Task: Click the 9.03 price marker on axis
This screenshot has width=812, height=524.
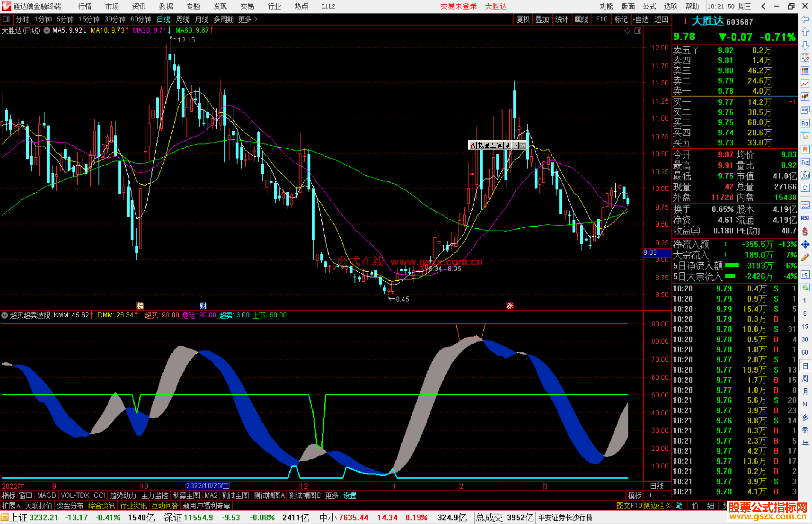Action: (657, 252)
